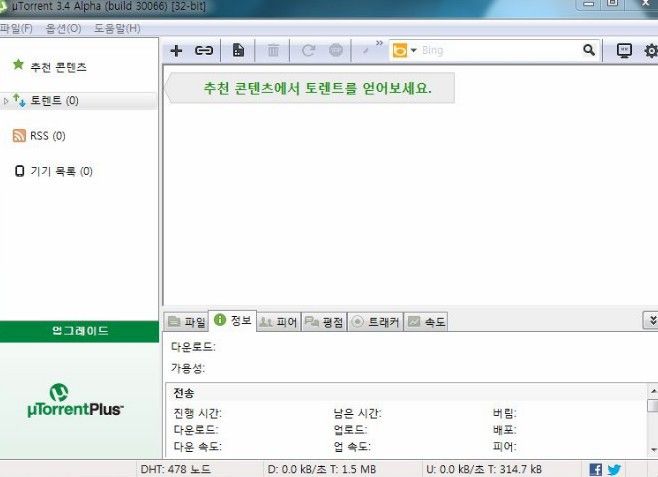The height and width of the screenshot is (477, 658).
Task: Click the Add Torrent plus icon
Action: point(176,51)
